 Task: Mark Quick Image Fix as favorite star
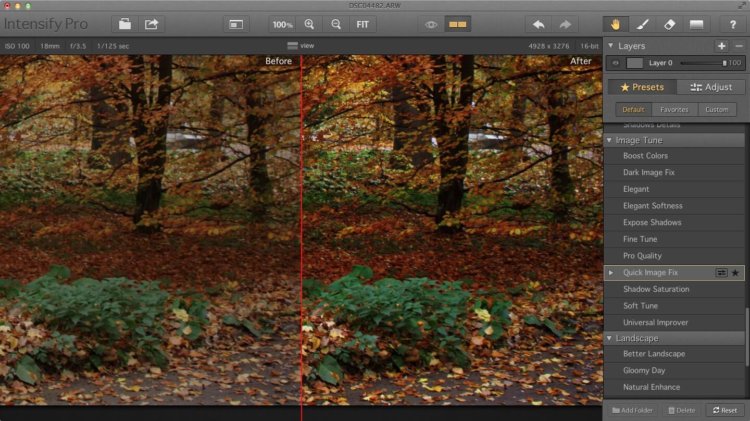(736, 273)
